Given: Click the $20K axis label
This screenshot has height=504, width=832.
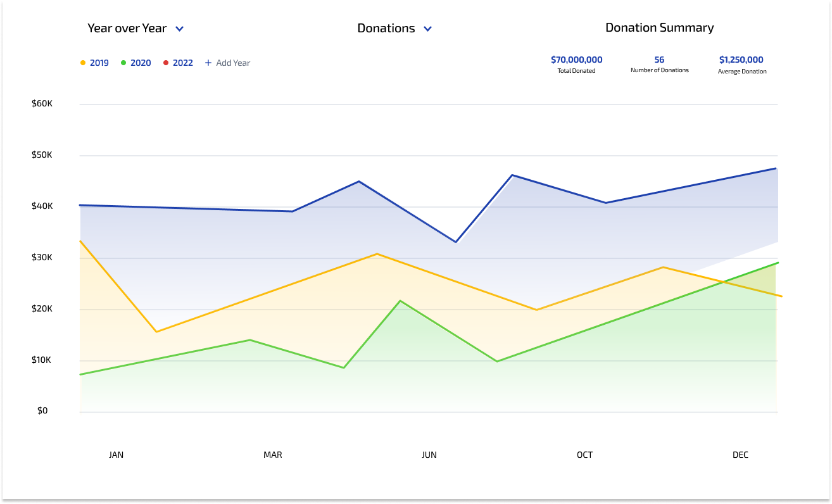Looking at the screenshot, I should point(42,308).
